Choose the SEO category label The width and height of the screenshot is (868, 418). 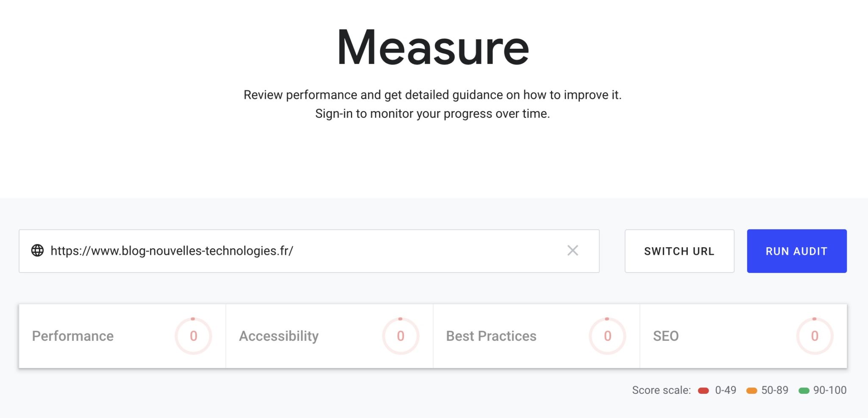pos(666,336)
